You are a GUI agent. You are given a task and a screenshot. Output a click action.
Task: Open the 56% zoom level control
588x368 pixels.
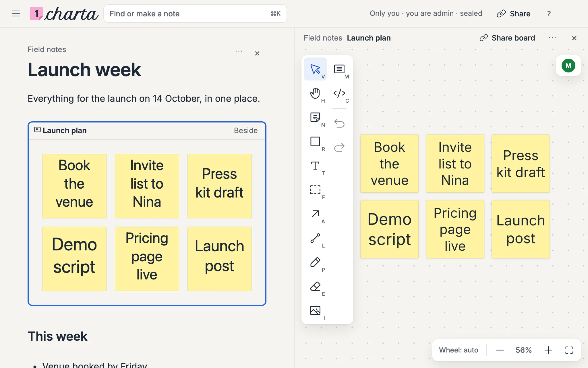coord(524,350)
